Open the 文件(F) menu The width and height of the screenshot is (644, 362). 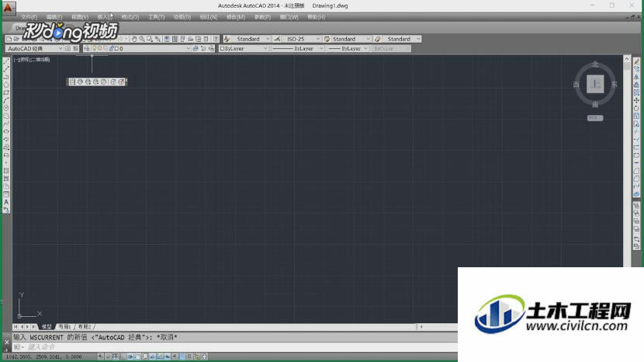tap(29, 17)
